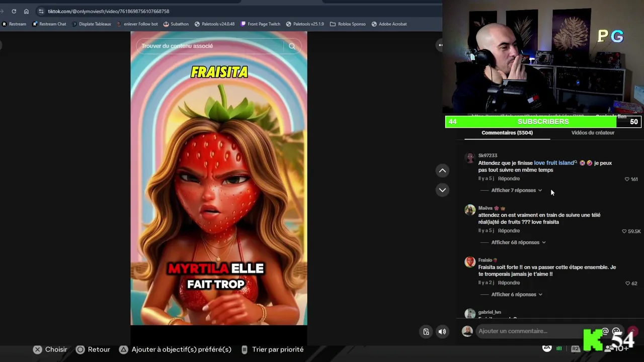The height and width of the screenshot is (362, 644).
Task: Open Maëva's profile avatar
Action: [470, 210]
